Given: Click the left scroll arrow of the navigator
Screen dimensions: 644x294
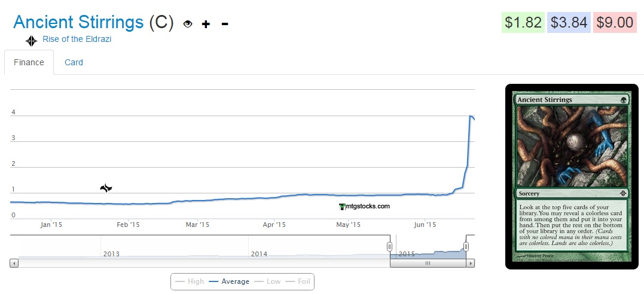Looking at the screenshot, I should (x=14, y=263).
